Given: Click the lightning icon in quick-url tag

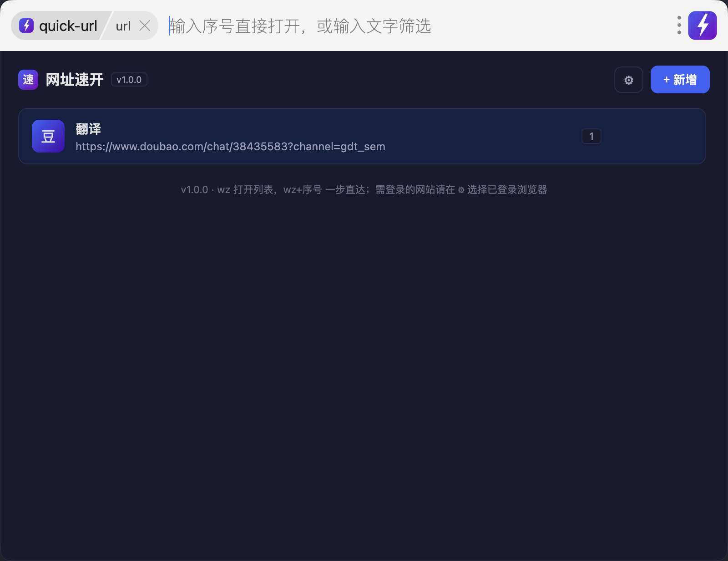Looking at the screenshot, I should click(x=26, y=25).
